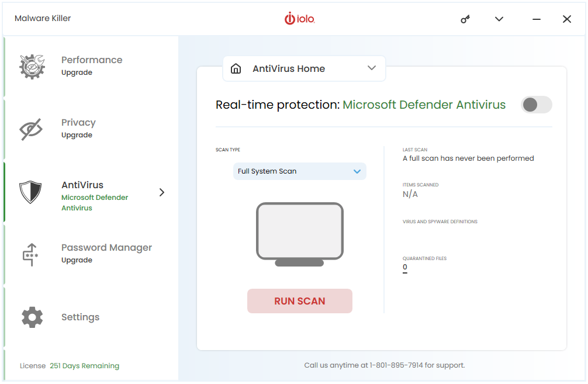The image size is (588, 384).
Task: Click the Performance gear-and-wrench icon
Action: [32, 67]
